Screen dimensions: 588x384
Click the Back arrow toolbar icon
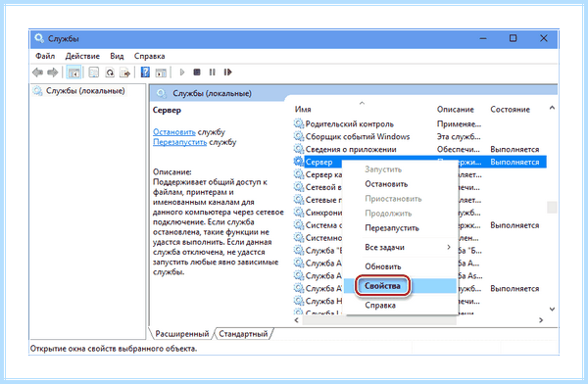click(x=37, y=72)
